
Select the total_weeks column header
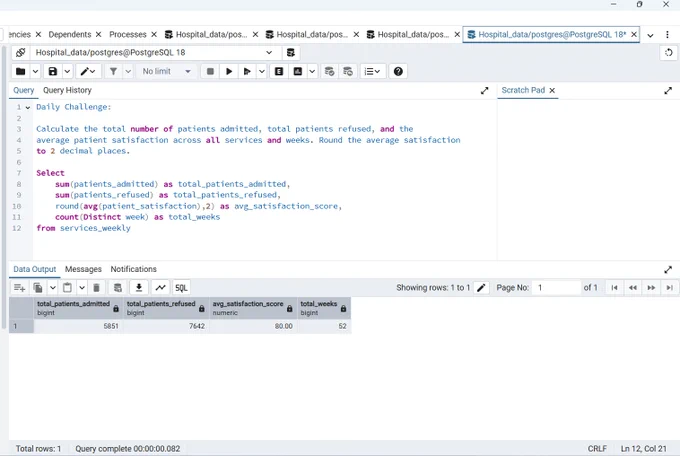pyautogui.click(x=324, y=308)
